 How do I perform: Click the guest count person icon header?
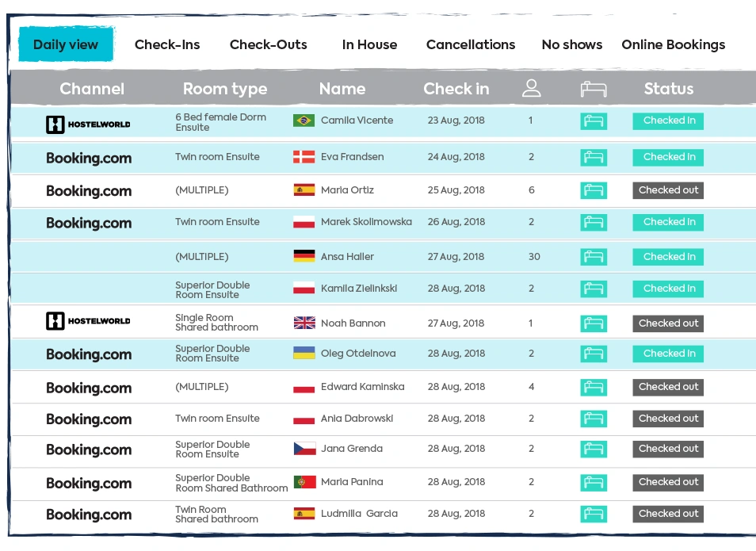pos(531,88)
